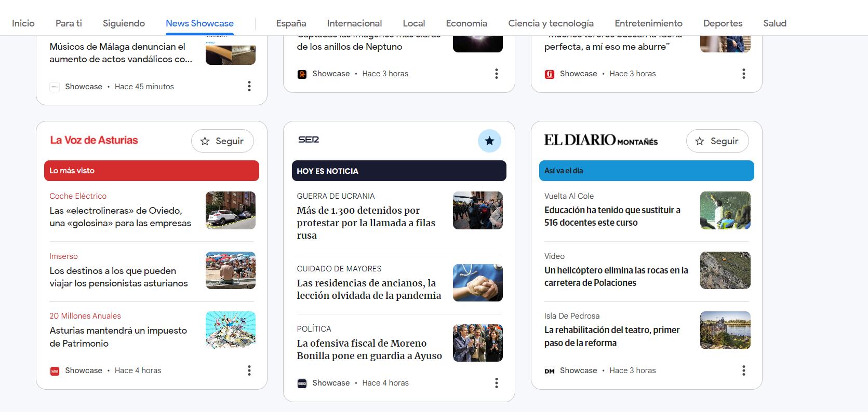Click the SER logo
The image size is (868, 412).
309,140
